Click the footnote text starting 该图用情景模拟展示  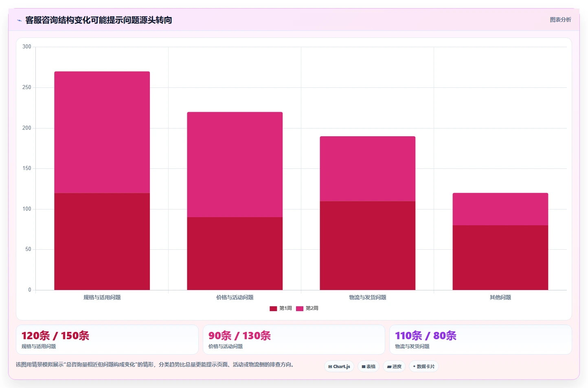(x=155, y=364)
